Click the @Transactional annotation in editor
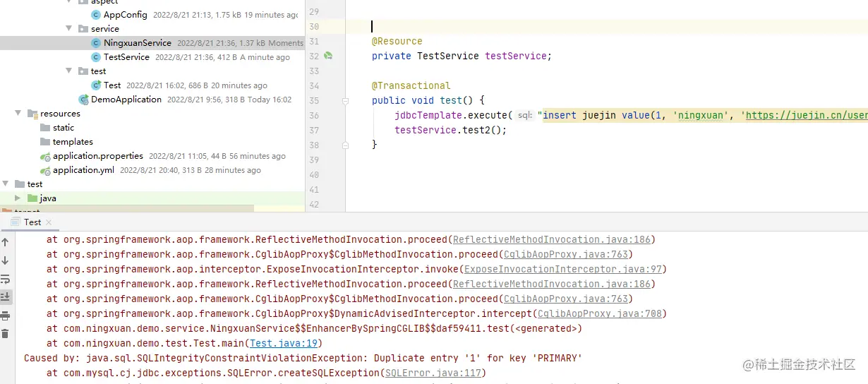Screen dimensions: 868x384 click(411, 85)
